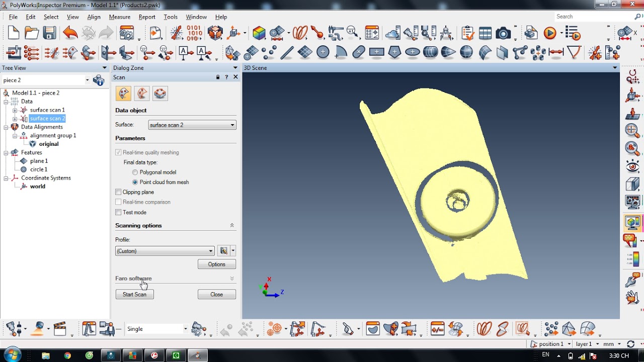Viewport: 644px width, 362px height.
Task: Create a new project with the New icon
Action: pyautogui.click(x=14, y=34)
